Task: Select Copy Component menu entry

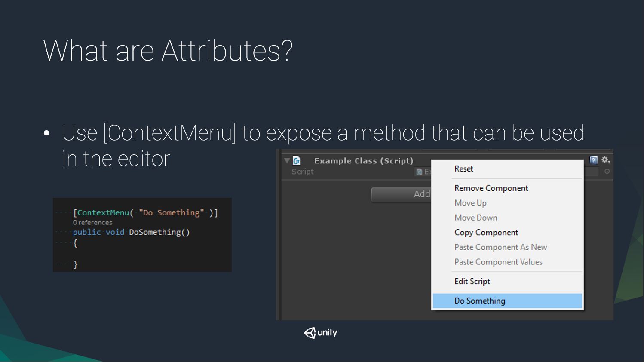Action: (507, 232)
